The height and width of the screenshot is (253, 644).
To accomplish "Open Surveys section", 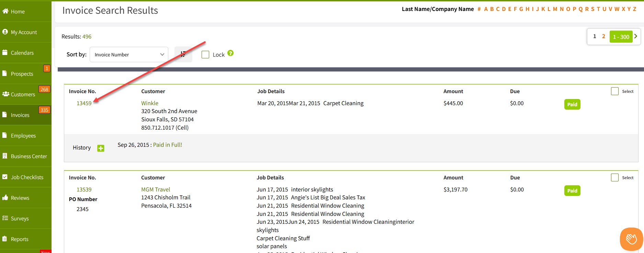I will click(26, 218).
